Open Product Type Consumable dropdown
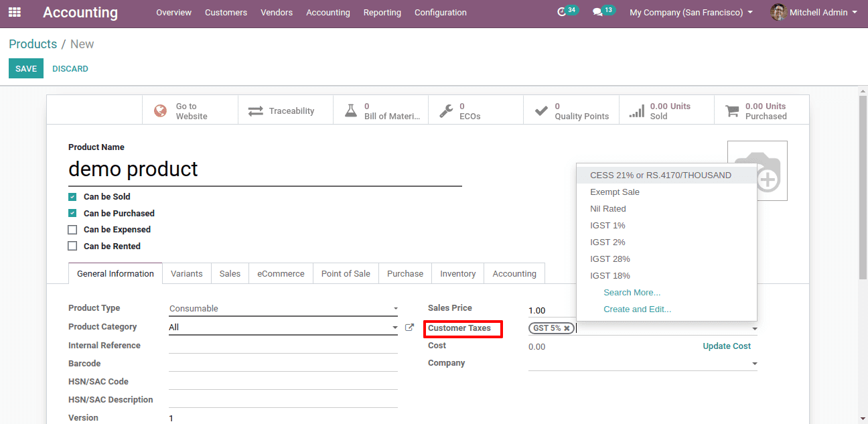868x424 pixels. coord(283,309)
